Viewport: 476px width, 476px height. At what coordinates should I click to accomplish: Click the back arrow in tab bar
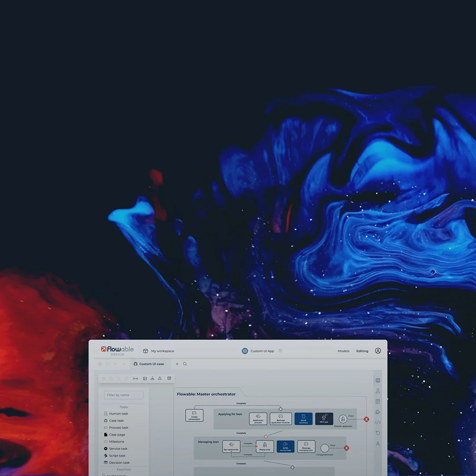(x=115, y=364)
